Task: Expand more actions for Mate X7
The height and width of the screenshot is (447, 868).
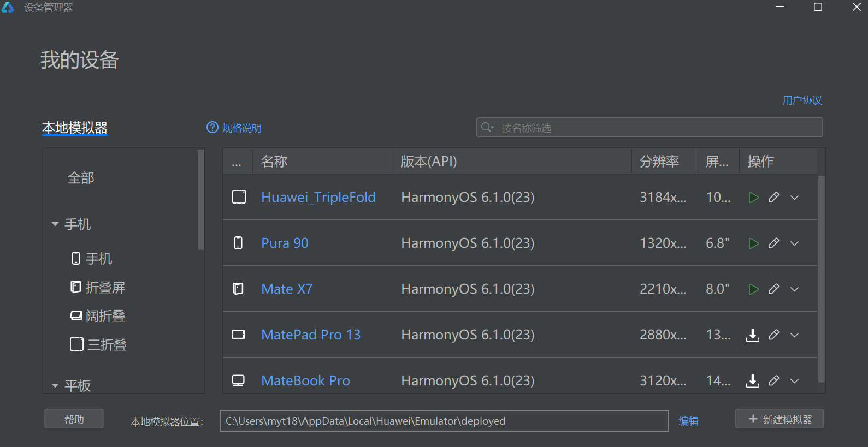Action: pyautogui.click(x=795, y=289)
